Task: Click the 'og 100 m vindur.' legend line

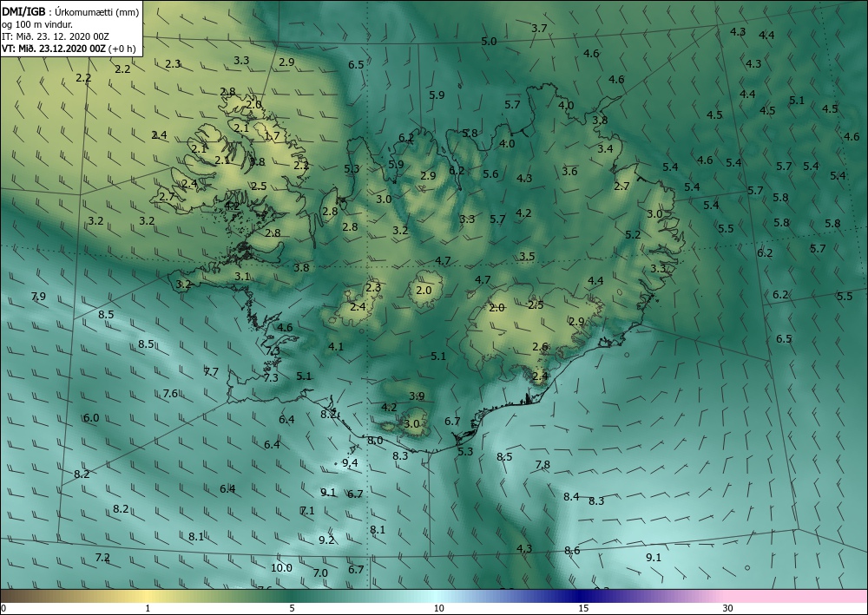Action: click(37, 23)
